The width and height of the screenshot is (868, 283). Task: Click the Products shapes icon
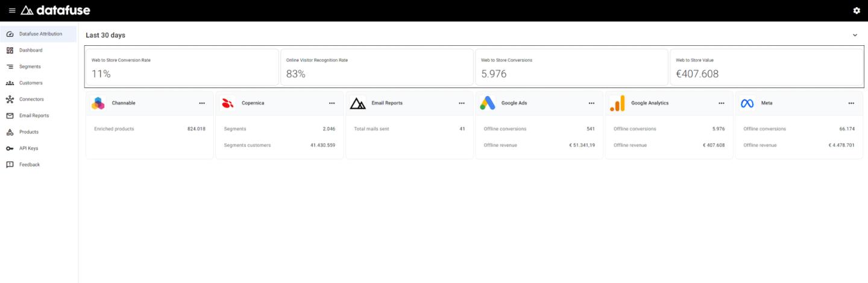(10, 132)
